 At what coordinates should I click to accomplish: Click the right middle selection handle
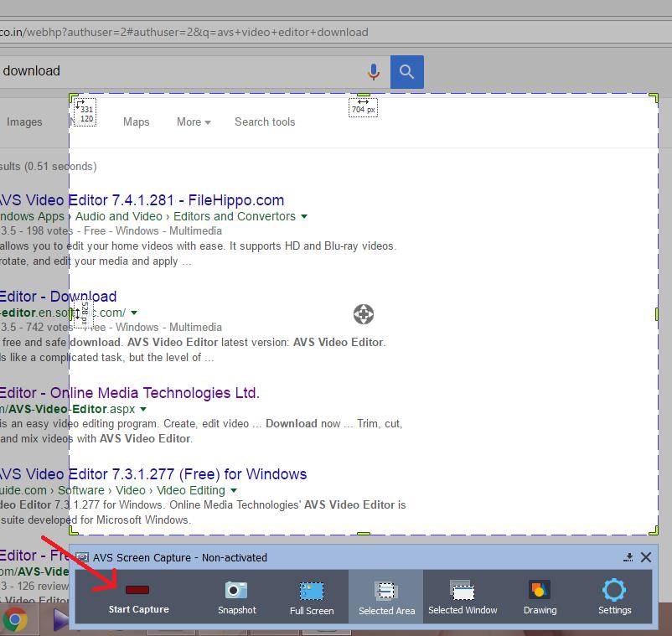click(x=657, y=314)
